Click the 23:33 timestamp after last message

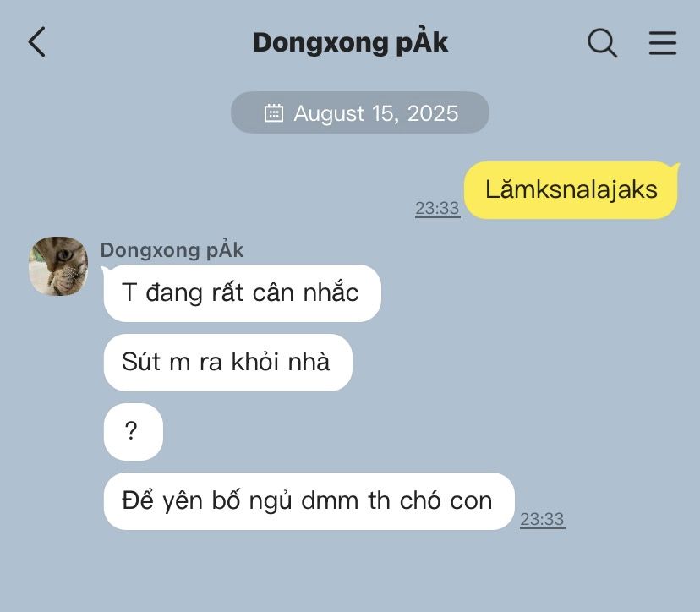point(543,519)
